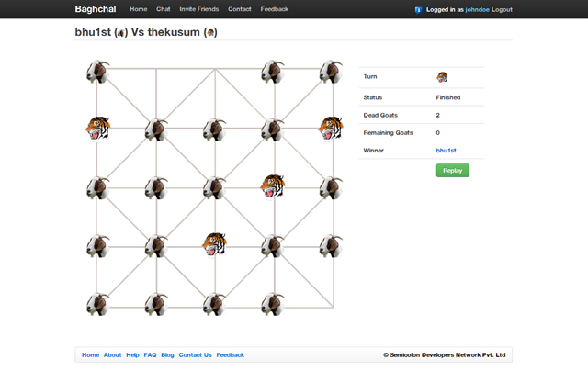Open the Chat menu item

(164, 9)
